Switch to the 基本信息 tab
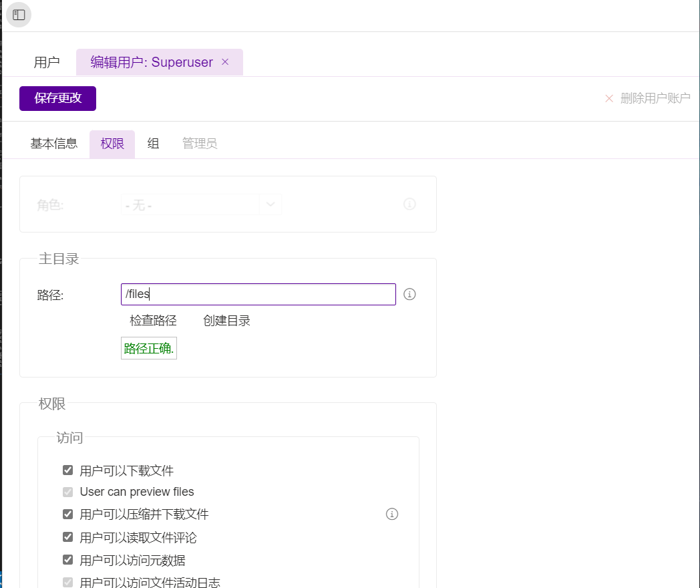This screenshot has height=588, width=700. tap(53, 143)
